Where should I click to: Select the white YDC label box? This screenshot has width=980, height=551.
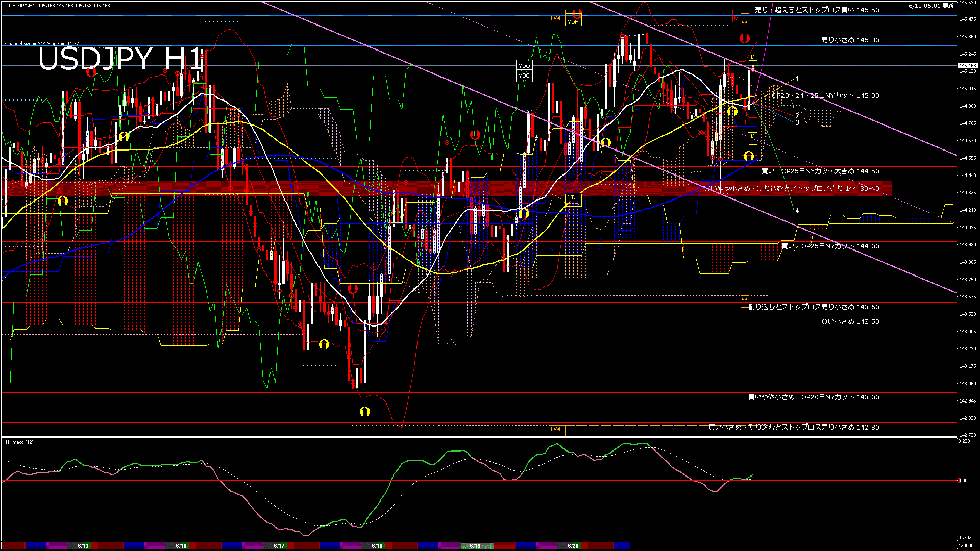524,76
